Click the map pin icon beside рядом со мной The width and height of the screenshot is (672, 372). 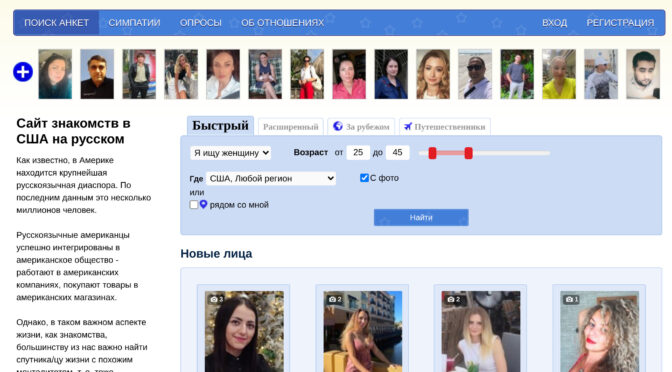(203, 204)
